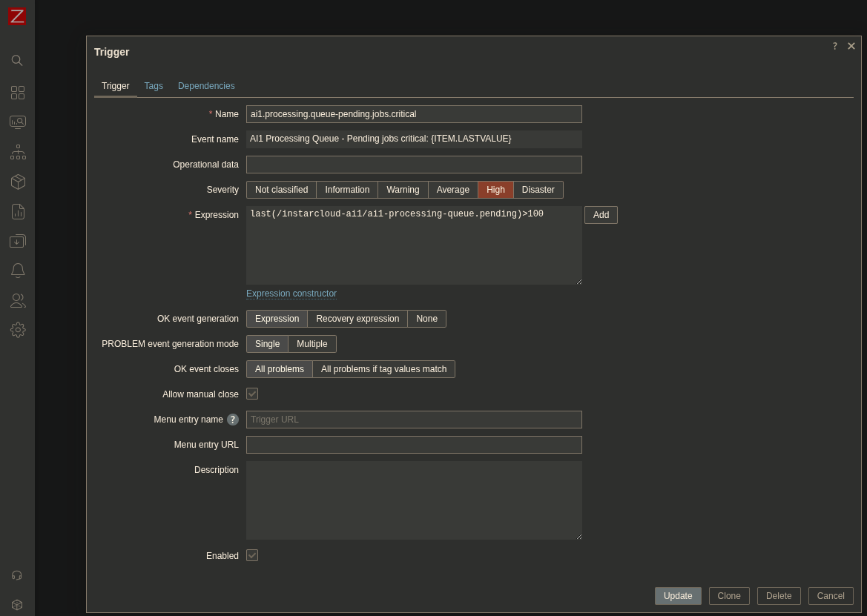Image resolution: width=867 pixels, height=616 pixels.
Task: Open the Dashboards sidebar icon
Action: (18, 92)
